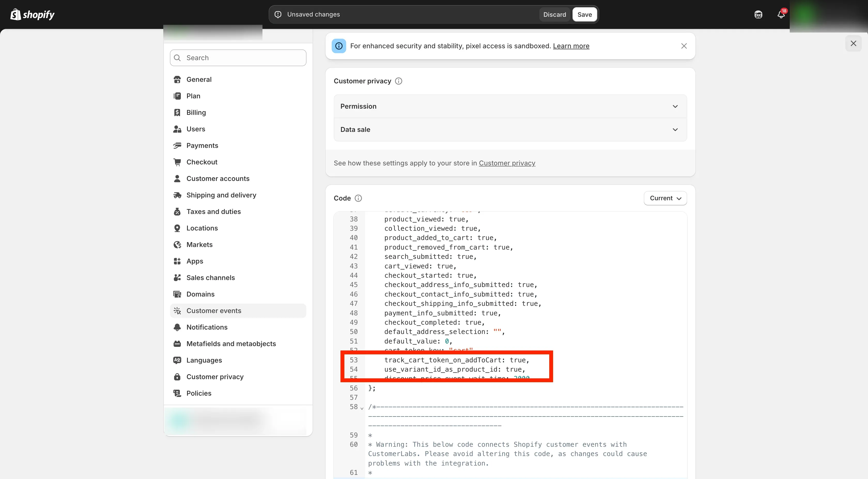Open Customer events settings
This screenshot has width=868, height=479.
pyautogui.click(x=238, y=310)
